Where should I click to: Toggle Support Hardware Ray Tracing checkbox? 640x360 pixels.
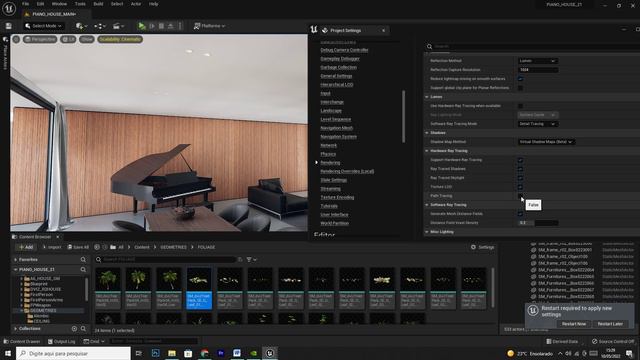[x=520, y=160]
